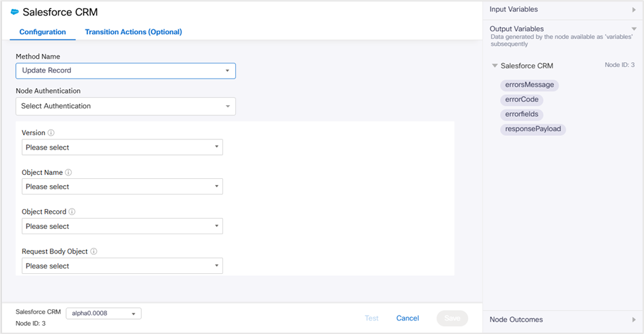Open the Configuration tab
The height and width of the screenshot is (334, 644).
[43, 31]
